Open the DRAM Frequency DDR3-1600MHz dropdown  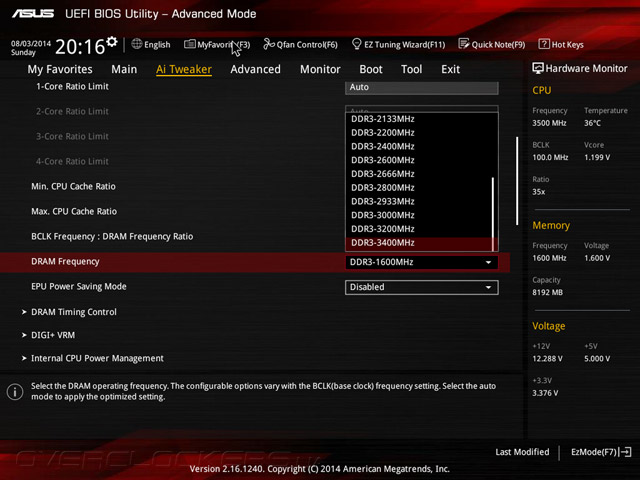[422, 262]
